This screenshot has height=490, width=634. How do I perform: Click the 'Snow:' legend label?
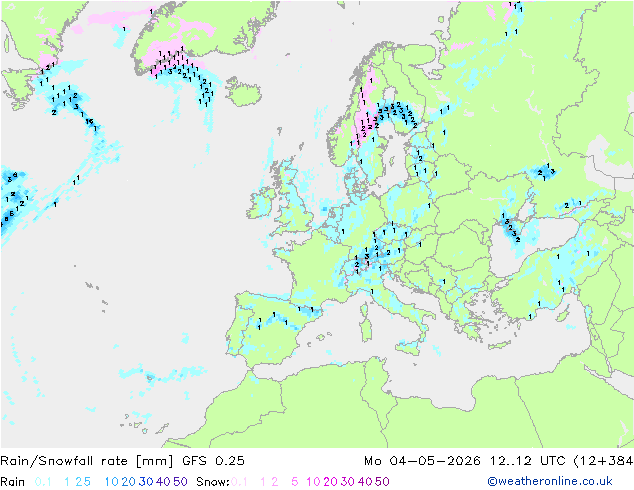tap(213, 482)
